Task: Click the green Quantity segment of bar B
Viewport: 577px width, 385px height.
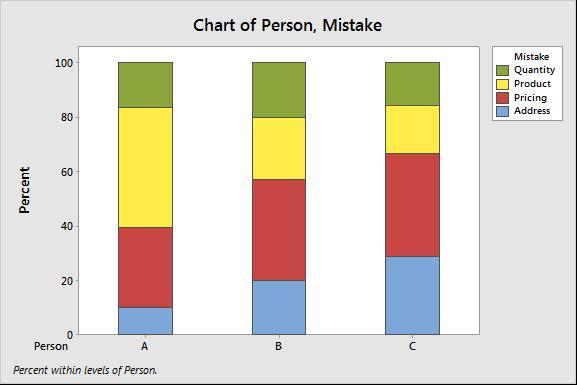Action: coord(279,90)
